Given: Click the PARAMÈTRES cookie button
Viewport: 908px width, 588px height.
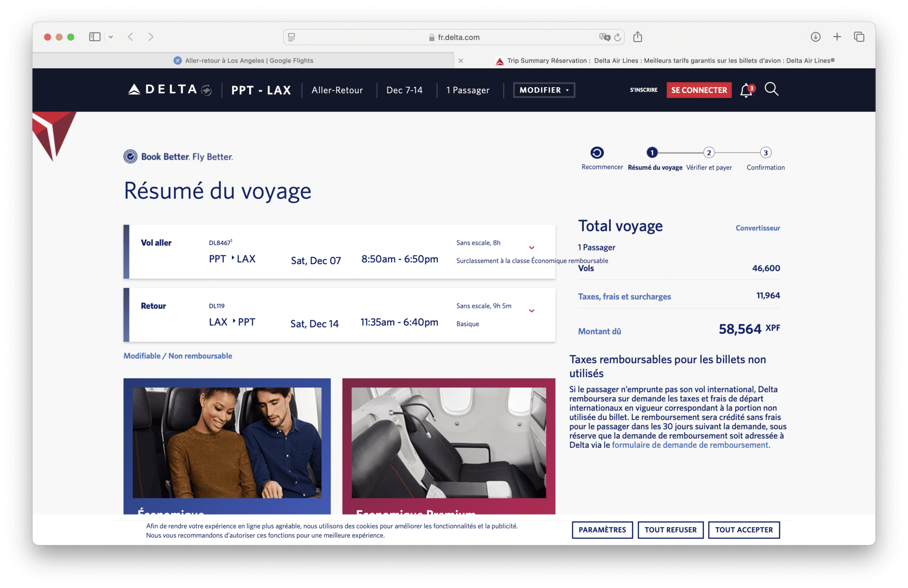Looking at the screenshot, I should 602,530.
